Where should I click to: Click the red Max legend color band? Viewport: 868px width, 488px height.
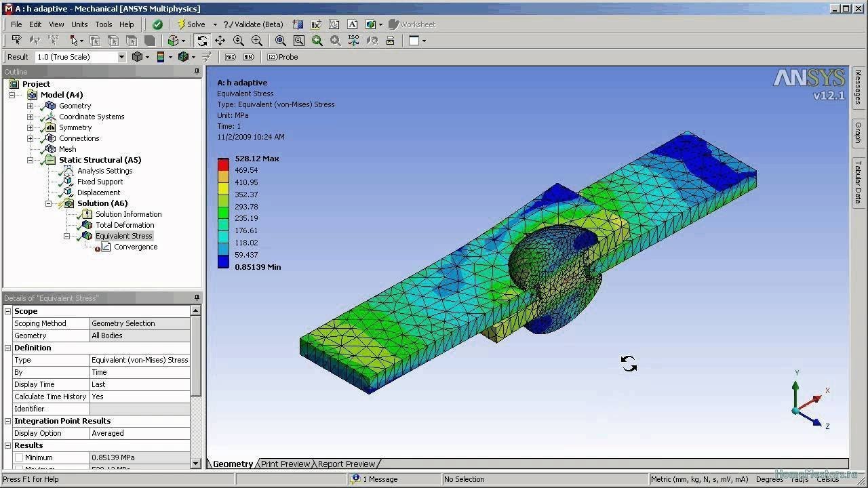coord(223,163)
